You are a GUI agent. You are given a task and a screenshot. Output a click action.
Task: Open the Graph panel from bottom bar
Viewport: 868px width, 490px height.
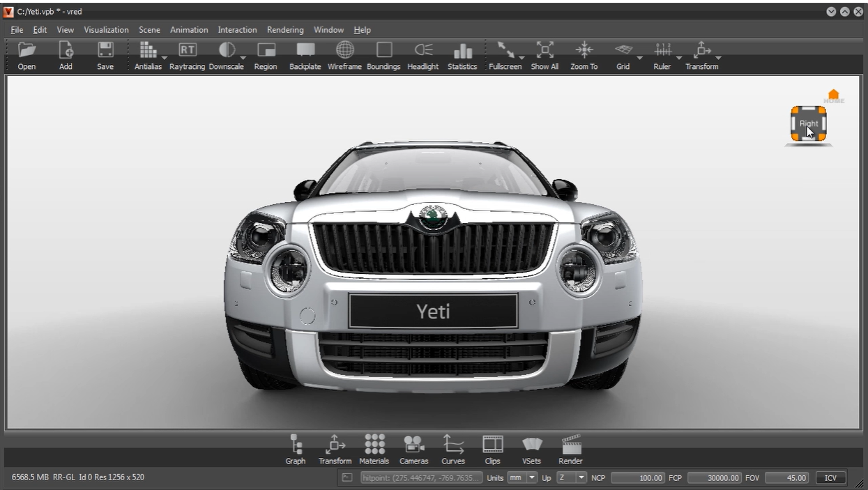click(x=296, y=444)
